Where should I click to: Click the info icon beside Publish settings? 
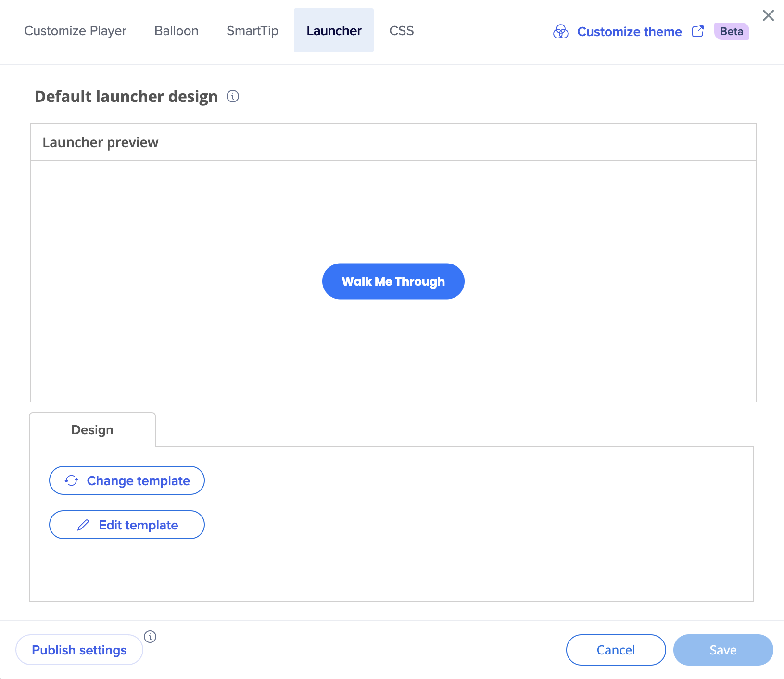point(150,637)
